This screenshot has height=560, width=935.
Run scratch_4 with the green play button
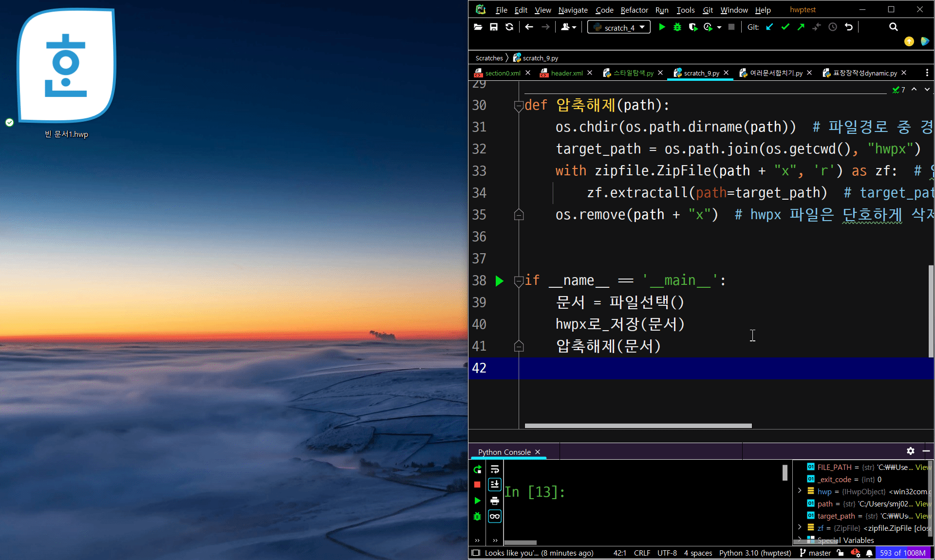point(662,27)
